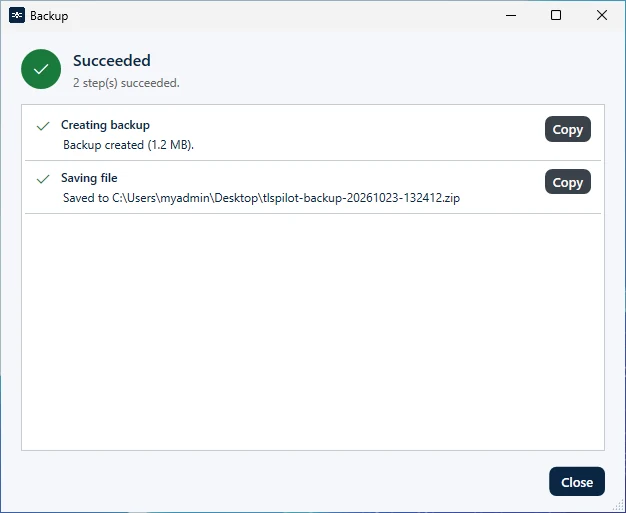The height and width of the screenshot is (513, 626).
Task: Click the 'Creating backup' step title
Action: 105,125
